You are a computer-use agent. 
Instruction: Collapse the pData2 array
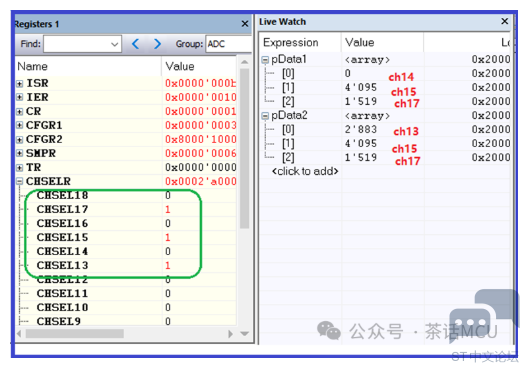point(265,116)
